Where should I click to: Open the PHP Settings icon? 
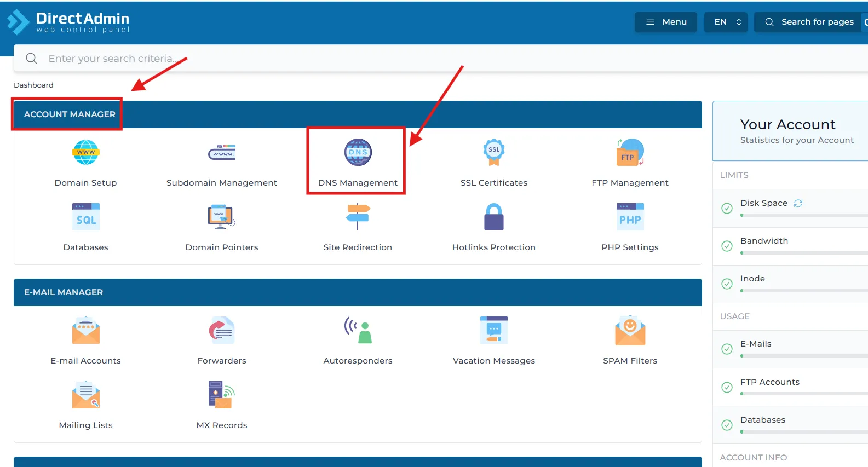tap(630, 217)
